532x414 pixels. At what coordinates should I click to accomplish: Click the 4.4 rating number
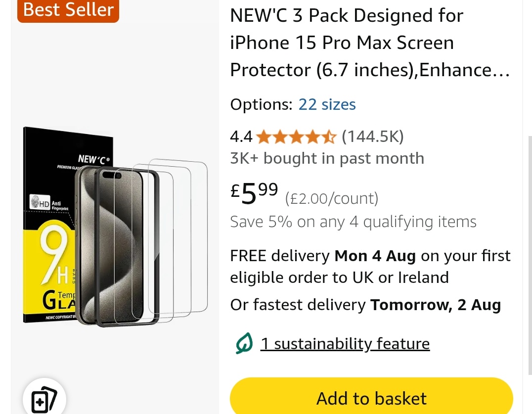point(241,137)
